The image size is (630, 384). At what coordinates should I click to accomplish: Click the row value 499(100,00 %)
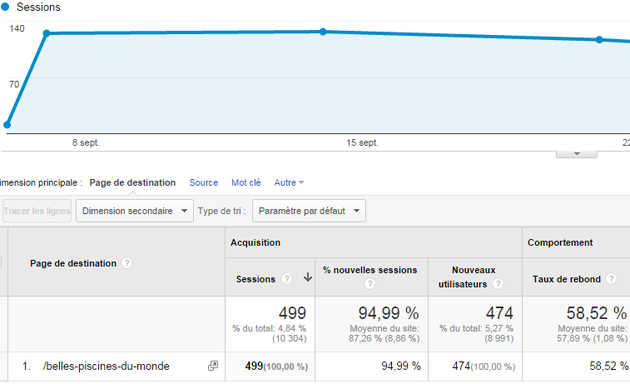tap(276, 366)
